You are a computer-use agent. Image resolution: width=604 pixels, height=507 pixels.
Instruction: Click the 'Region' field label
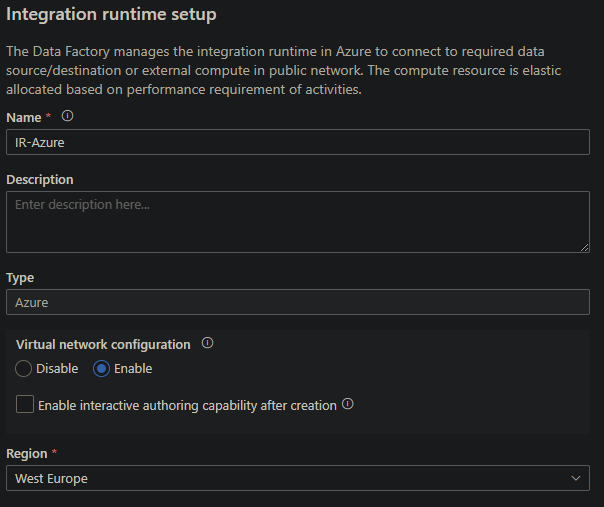tap(27, 453)
